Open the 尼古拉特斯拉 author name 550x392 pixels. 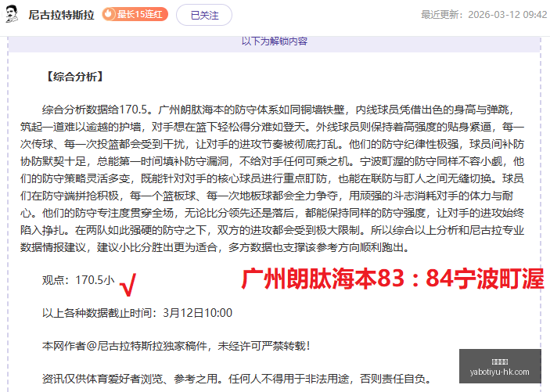coord(61,15)
